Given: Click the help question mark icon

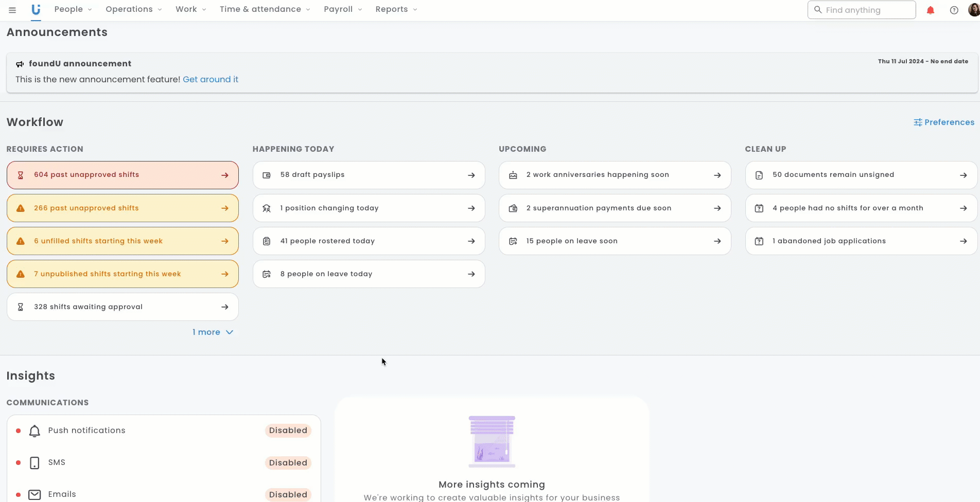Looking at the screenshot, I should [x=954, y=10].
